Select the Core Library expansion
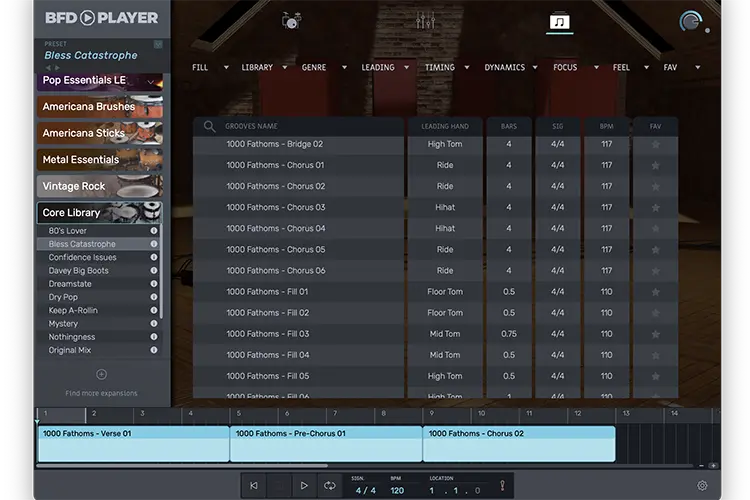 100,213
